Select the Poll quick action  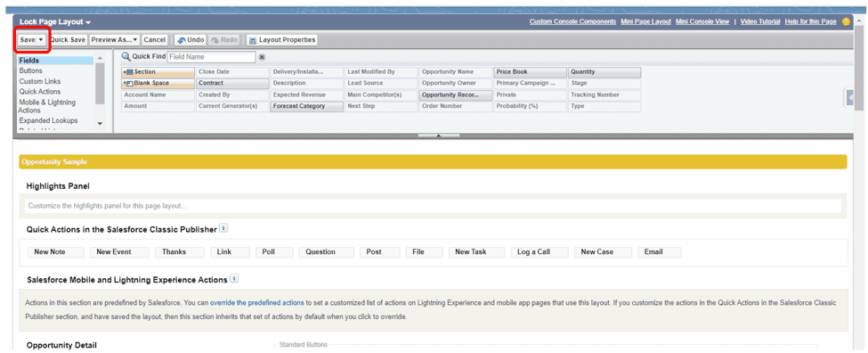273,252
